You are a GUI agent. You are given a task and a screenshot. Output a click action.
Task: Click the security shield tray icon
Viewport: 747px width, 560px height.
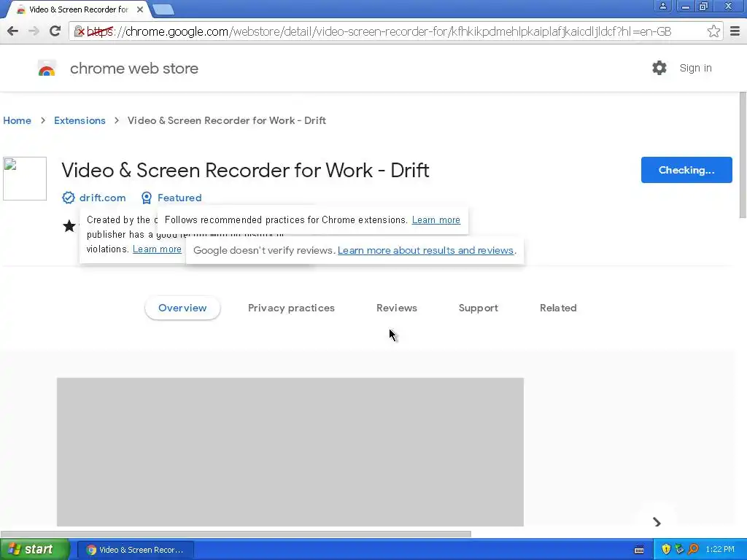pos(666,550)
